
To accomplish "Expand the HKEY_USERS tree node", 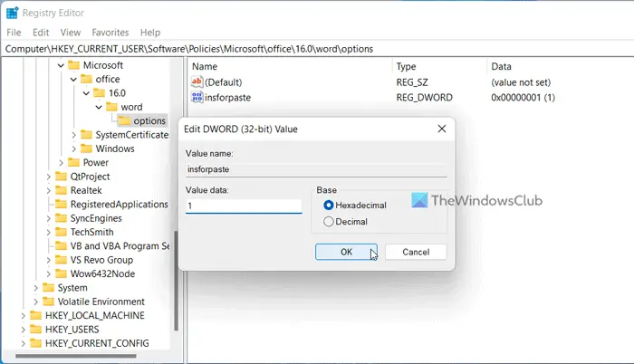I will click(x=23, y=330).
